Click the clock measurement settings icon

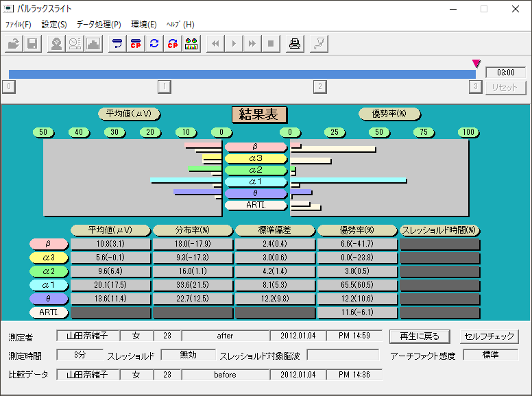[x=75, y=43]
